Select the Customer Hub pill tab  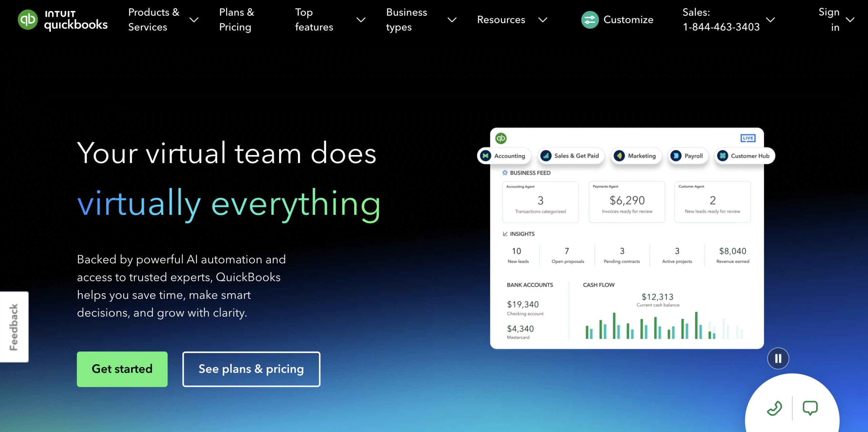pyautogui.click(x=745, y=156)
